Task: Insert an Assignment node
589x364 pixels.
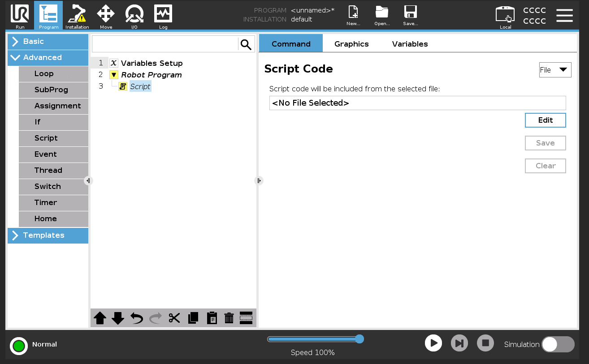Action: [x=53, y=106]
